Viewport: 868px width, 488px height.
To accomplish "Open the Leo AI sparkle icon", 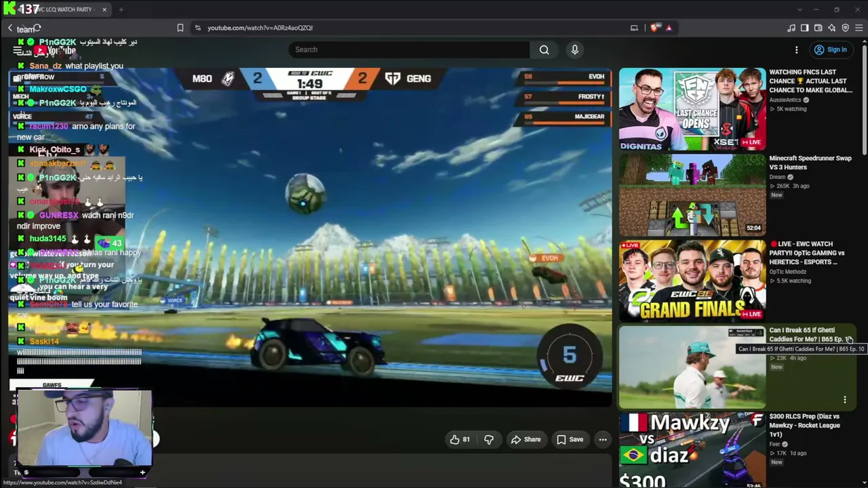I will 832,28.
